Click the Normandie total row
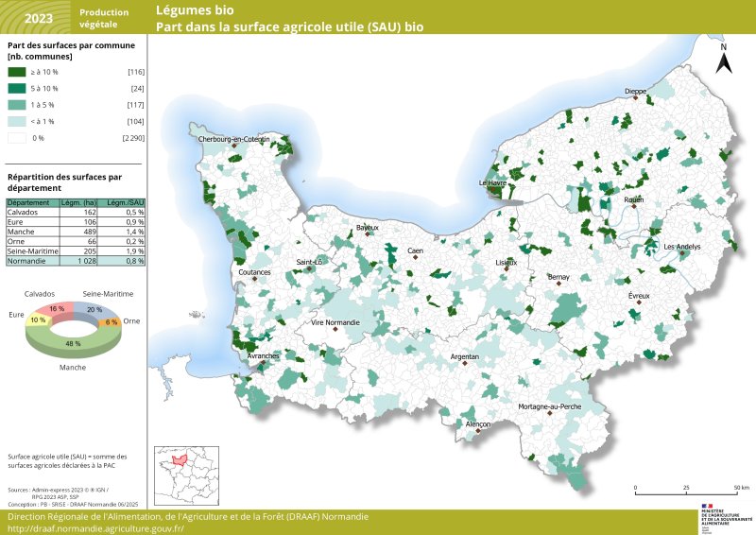 coord(76,261)
